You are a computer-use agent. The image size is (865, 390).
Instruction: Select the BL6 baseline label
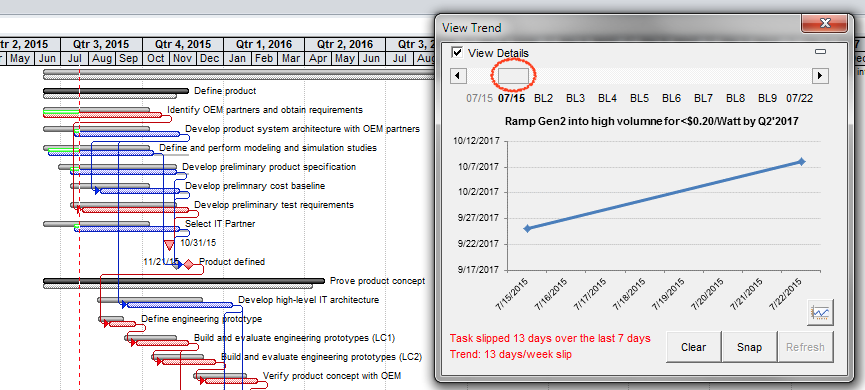tap(671, 99)
